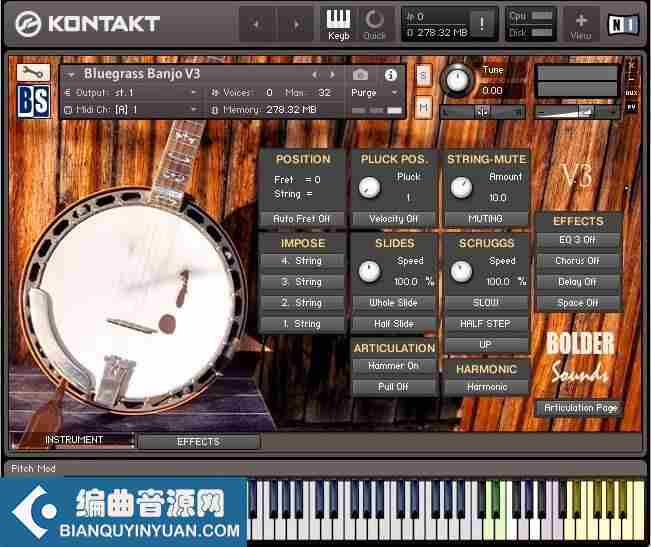Click the Kontakt logo
The width and height of the screenshot is (651, 547).
[x=88, y=24]
